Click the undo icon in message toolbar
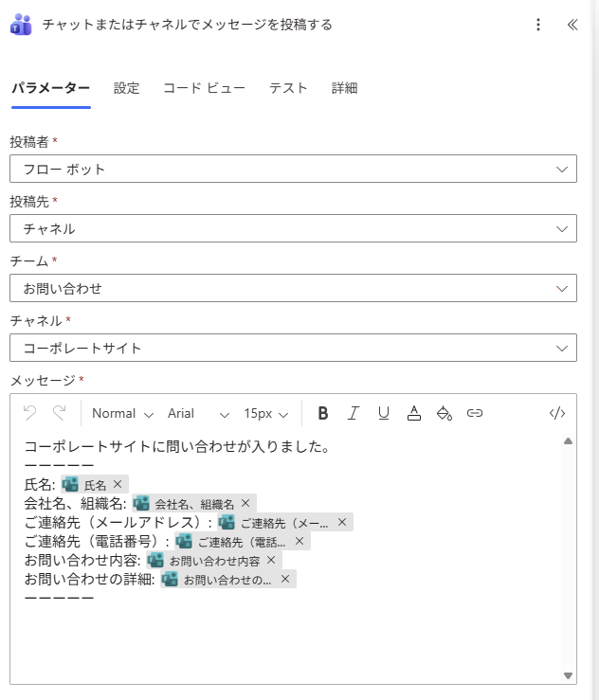This screenshot has height=700, width=599. (30, 413)
